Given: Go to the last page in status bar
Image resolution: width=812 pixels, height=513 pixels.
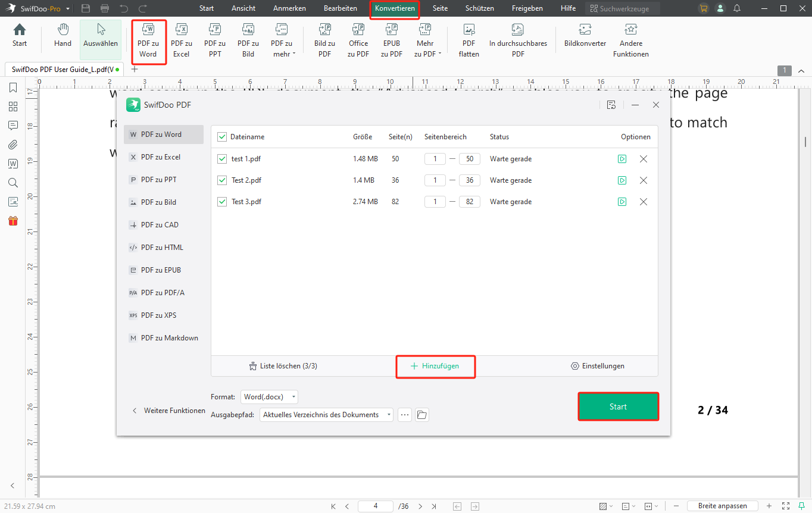Looking at the screenshot, I should tap(434, 506).
